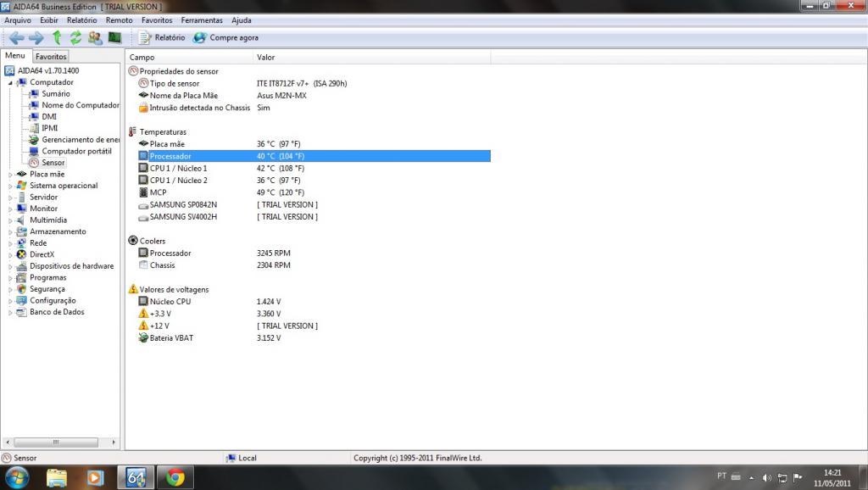This screenshot has width=868, height=490.
Task: Click the +12 V warning icon
Action: point(143,326)
